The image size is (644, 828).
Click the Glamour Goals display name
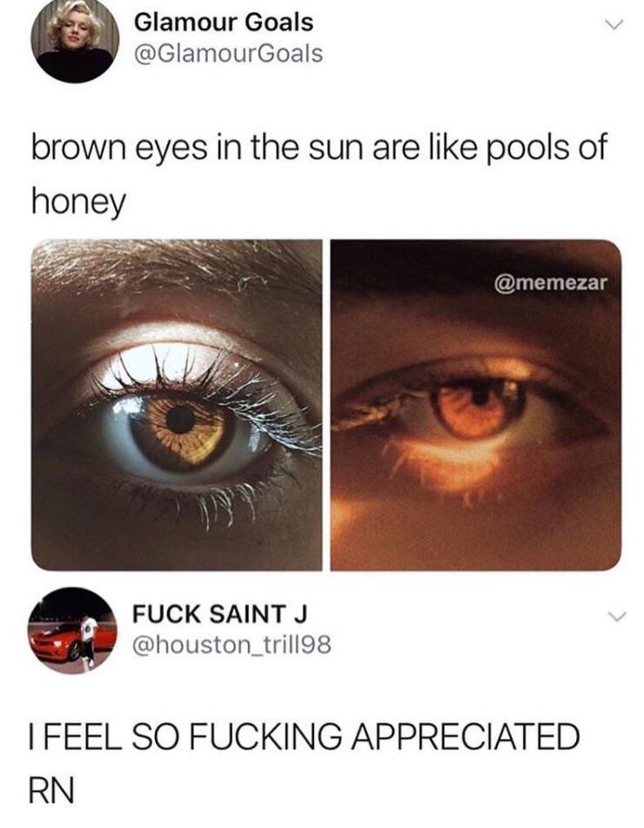(224, 23)
